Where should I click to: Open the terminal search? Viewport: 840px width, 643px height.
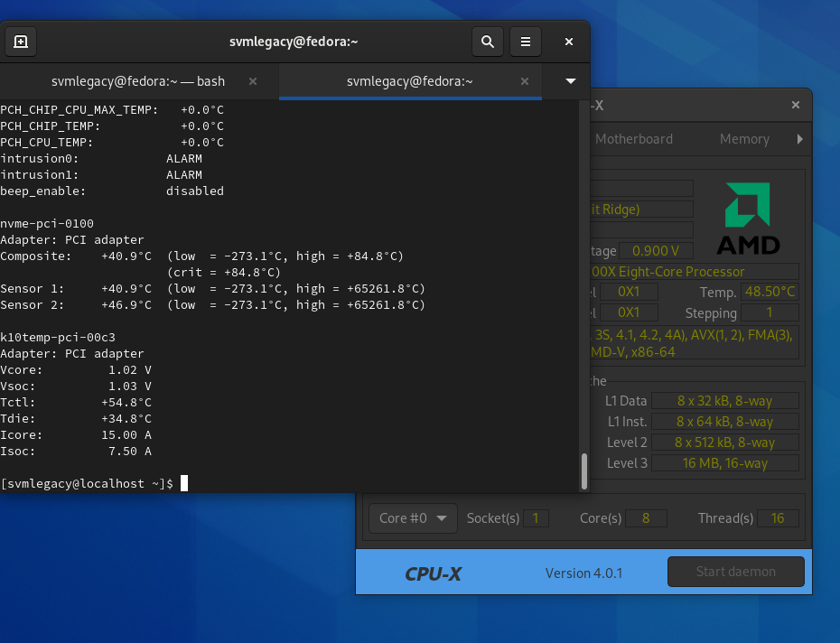pyautogui.click(x=488, y=41)
